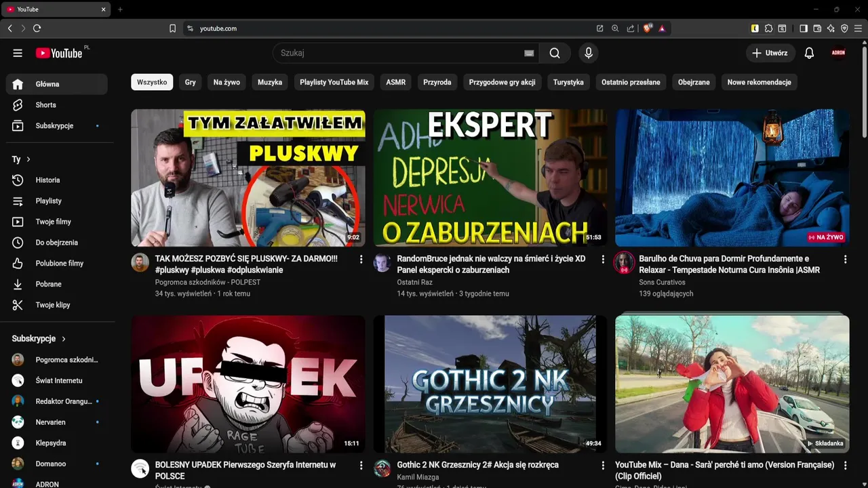The image size is (868, 488).
Task: Select the Przyroda filter chip
Action: pos(437,82)
